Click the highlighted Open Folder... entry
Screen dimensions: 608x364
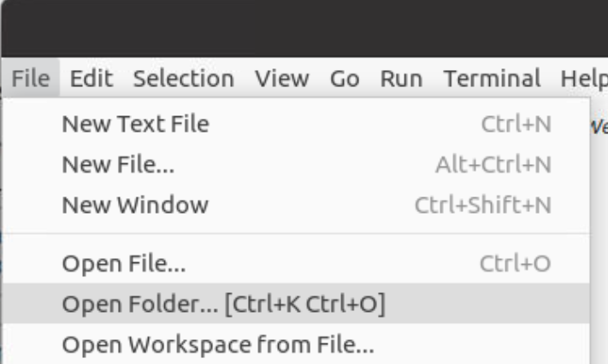(x=222, y=303)
